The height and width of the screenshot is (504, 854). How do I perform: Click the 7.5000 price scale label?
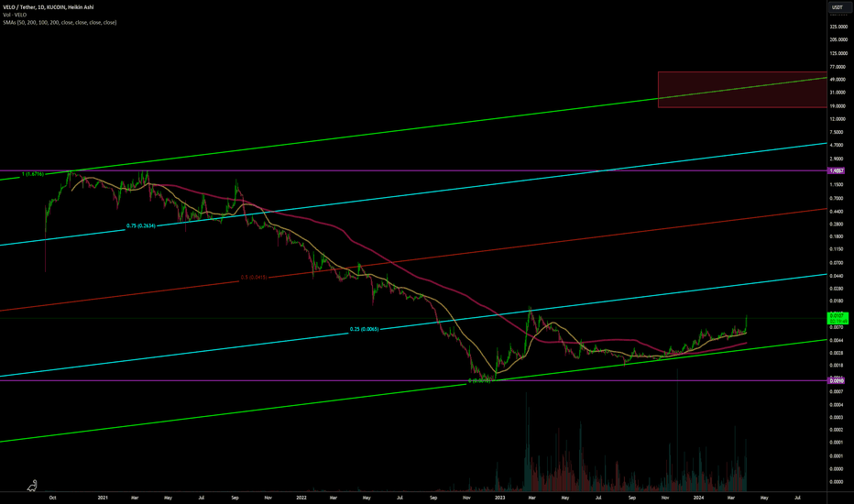pos(838,132)
